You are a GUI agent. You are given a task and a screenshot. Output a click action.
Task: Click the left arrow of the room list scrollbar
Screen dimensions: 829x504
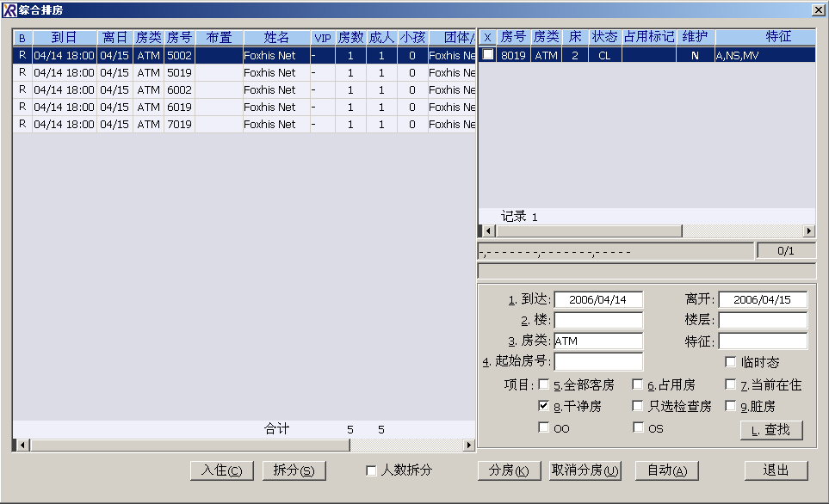tap(488, 231)
